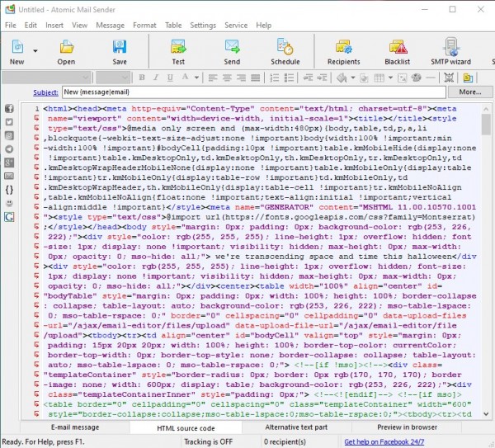
Task: Center align text
Action: (x=228, y=78)
